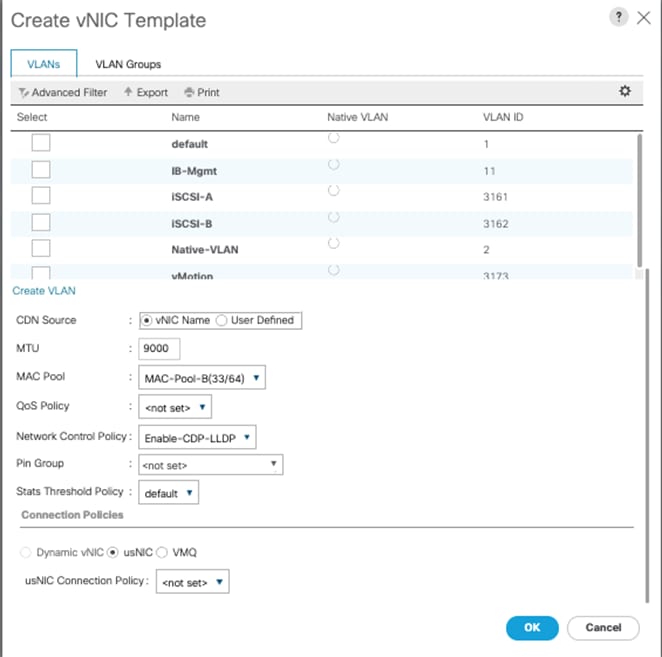Image resolution: width=662 pixels, height=657 pixels.
Task: Click VLAN ID 3162 cell
Action: 496,223
